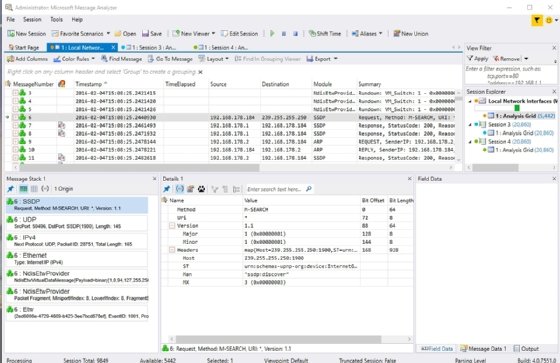Open the Export dropdown
This screenshot has height=363, width=560.
pyautogui.click(x=321, y=59)
